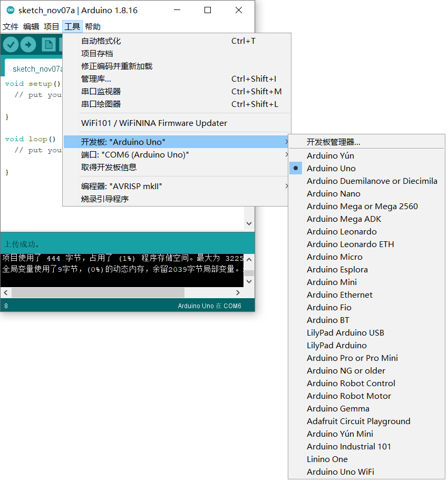This screenshot has width=448, height=481.
Task: Select Arduino Duemilanove or Diecimila board
Action: point(367,181)
